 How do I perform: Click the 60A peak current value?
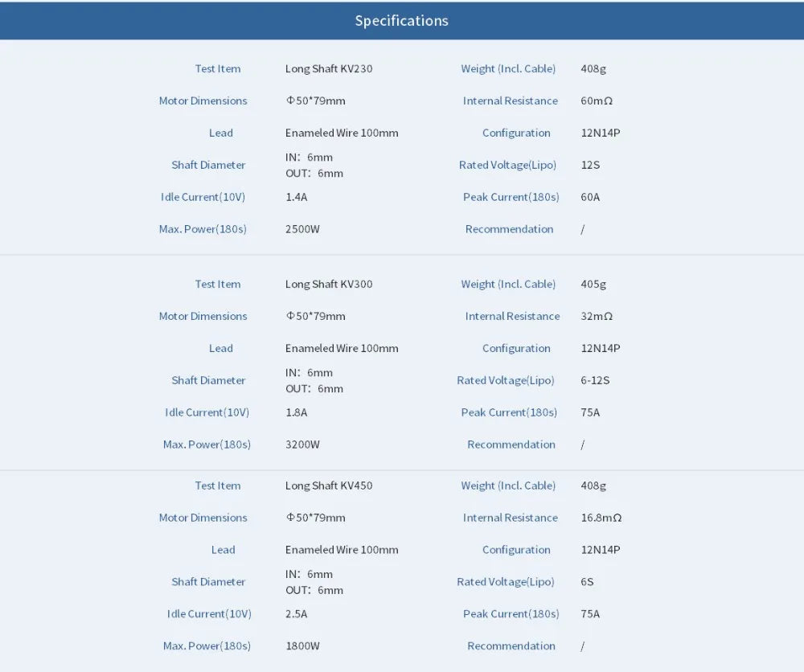pyautogui.click(x=590, y=197)
